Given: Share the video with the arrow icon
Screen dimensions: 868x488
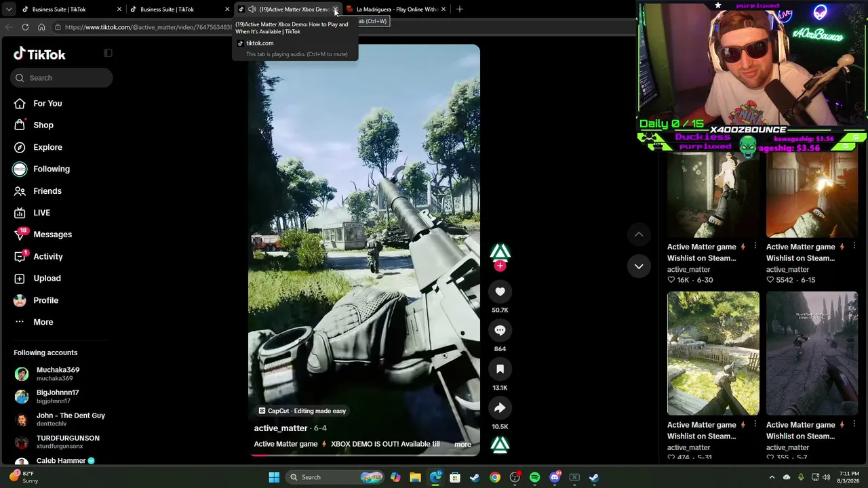Looking at the screenshot, I should pos(500,407).
